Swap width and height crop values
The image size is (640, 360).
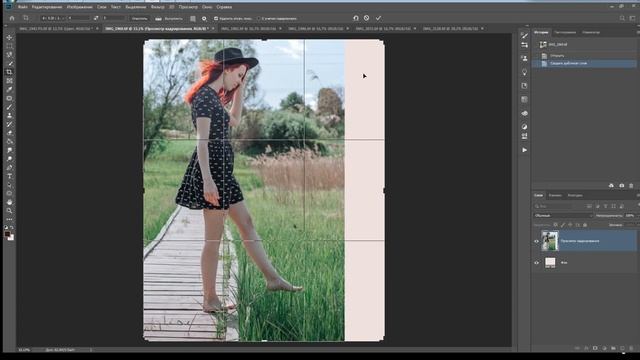click(96, 18)
